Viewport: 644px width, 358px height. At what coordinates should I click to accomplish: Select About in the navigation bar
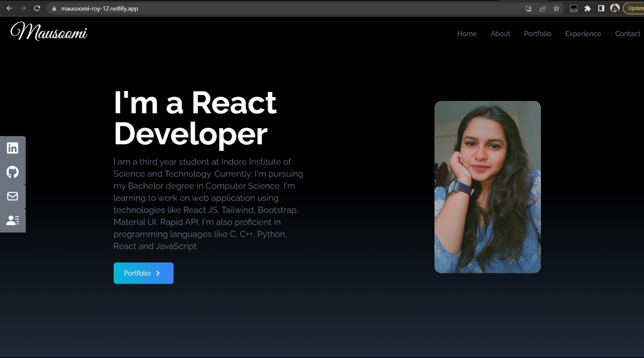(x=500, y=34)
